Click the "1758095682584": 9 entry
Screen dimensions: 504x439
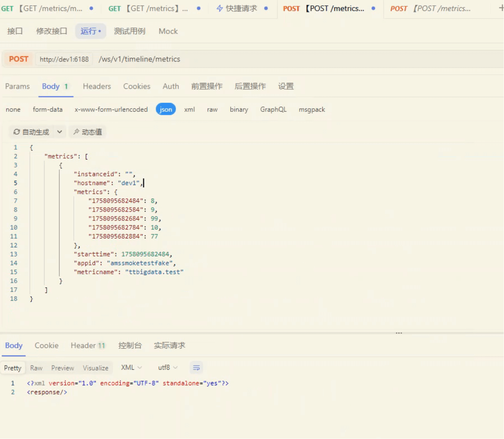123,210
